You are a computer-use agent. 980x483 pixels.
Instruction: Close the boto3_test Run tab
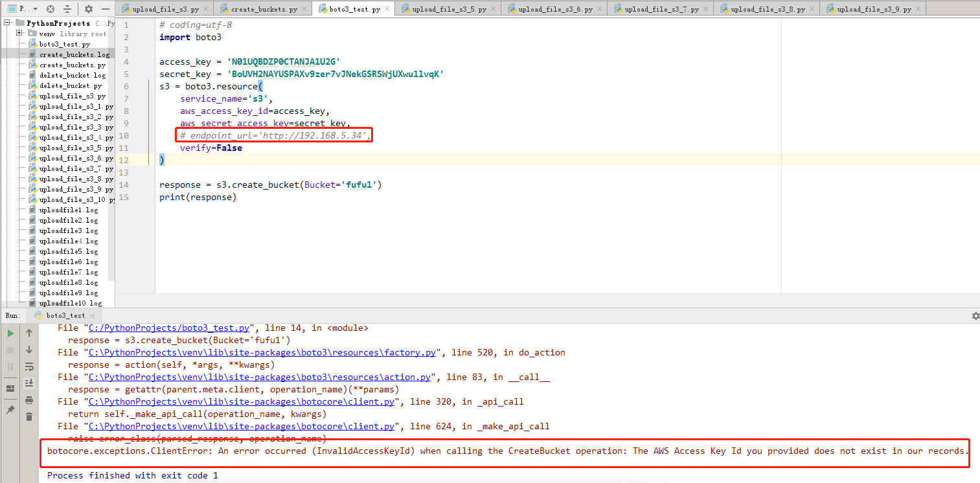[x=91, y=315]
